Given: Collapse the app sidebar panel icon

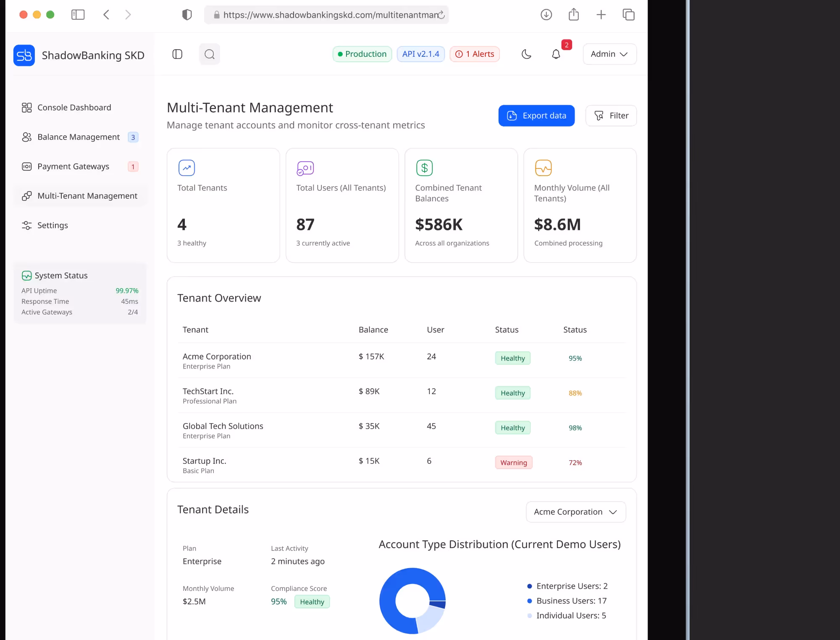Looking at the screenshot, I should coord(177,54).
